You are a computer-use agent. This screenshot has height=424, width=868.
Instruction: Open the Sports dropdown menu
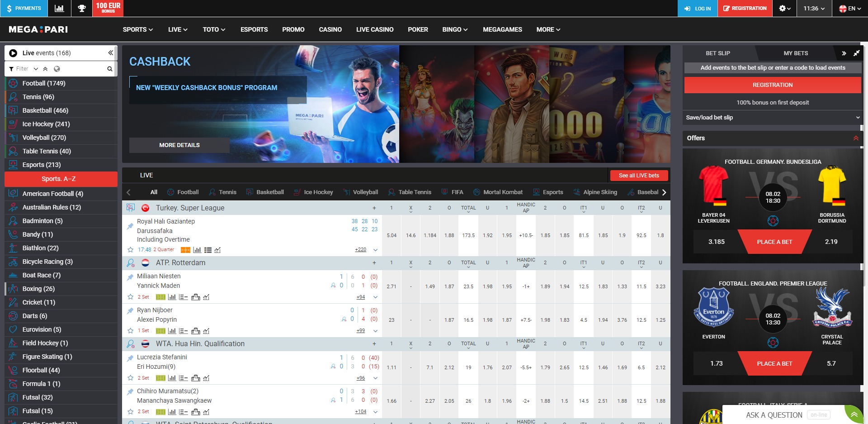click(138, 29)
